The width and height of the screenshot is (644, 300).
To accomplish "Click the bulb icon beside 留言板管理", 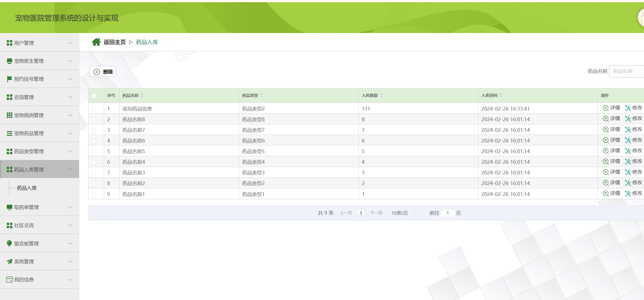I will pyautogui.click(x=10, y=243).
